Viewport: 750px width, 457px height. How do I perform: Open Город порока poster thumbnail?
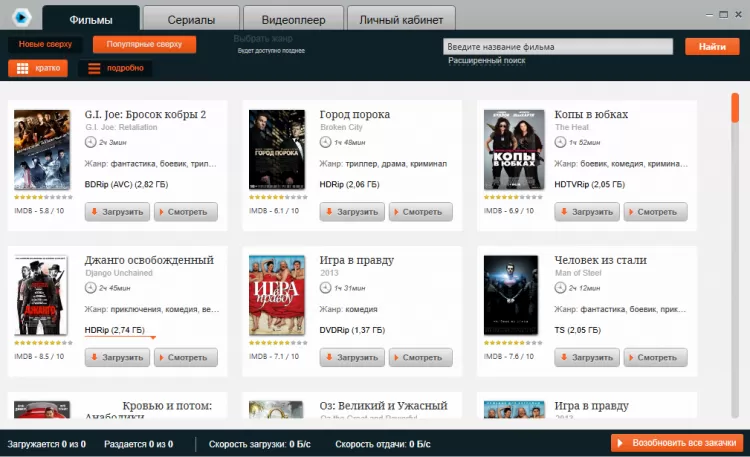click(x=277, y=150)
